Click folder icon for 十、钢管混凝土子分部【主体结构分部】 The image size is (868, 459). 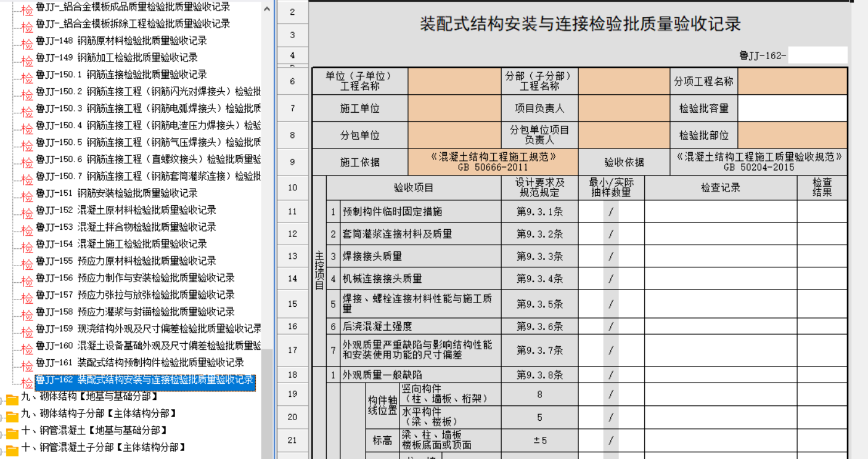point(12,450)
